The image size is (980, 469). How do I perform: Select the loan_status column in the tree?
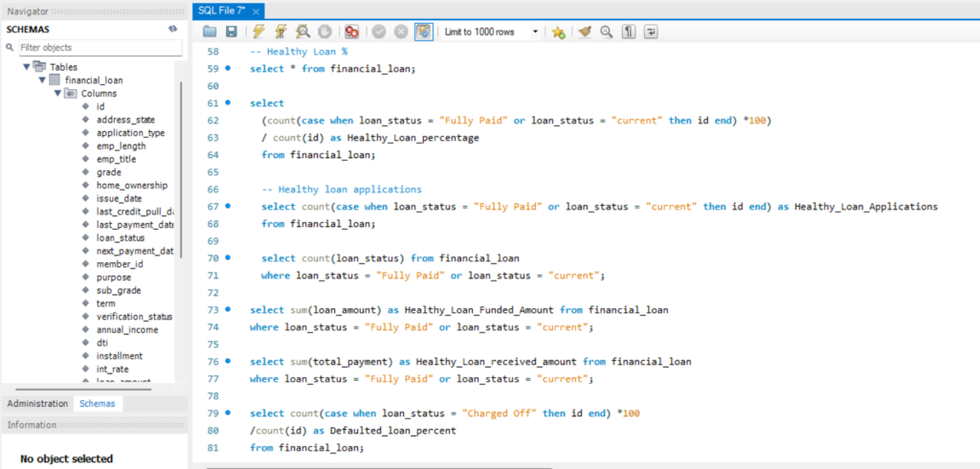[120, 237]
